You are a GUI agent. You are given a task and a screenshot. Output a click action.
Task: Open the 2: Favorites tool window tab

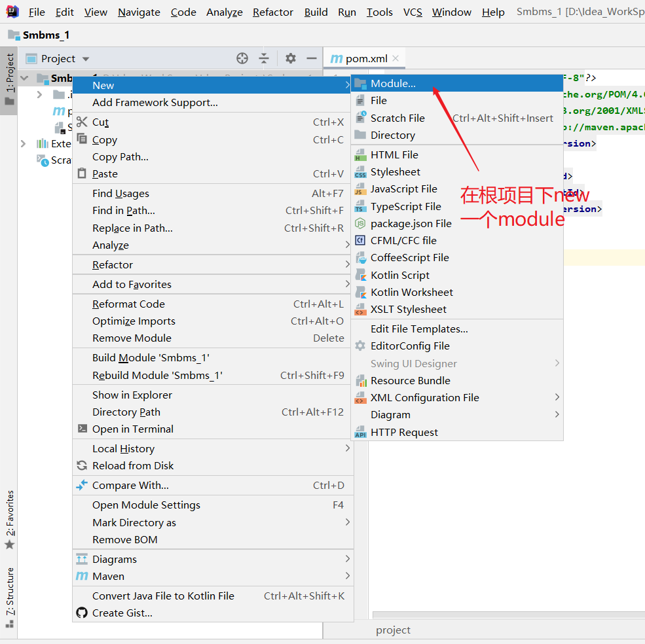(x=9, y=520)
